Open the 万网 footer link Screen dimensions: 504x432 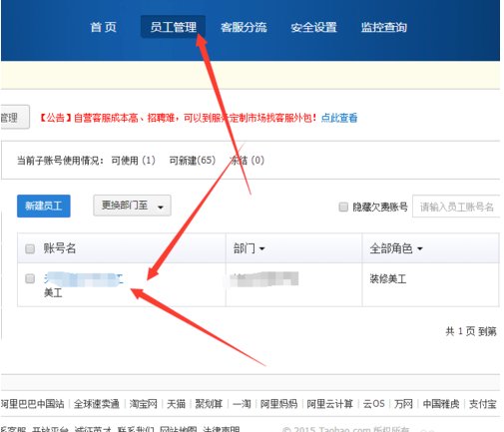tap(403, 404)
